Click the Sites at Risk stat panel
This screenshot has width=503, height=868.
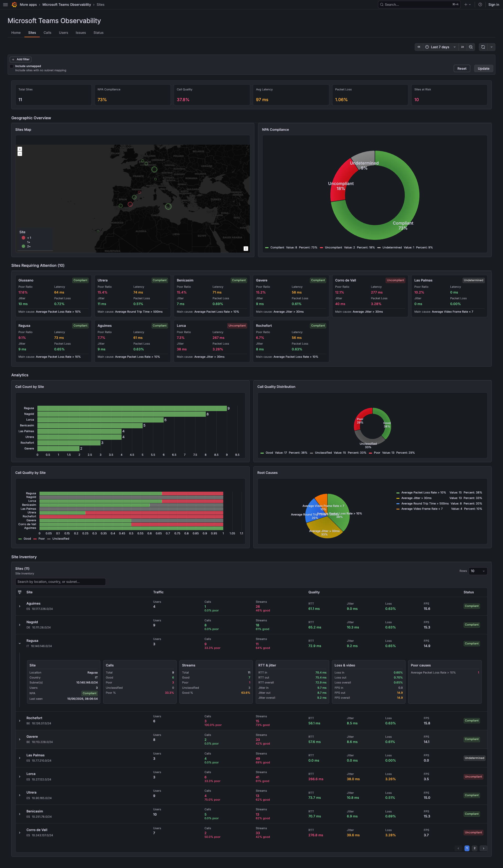[x=449, y=95]
